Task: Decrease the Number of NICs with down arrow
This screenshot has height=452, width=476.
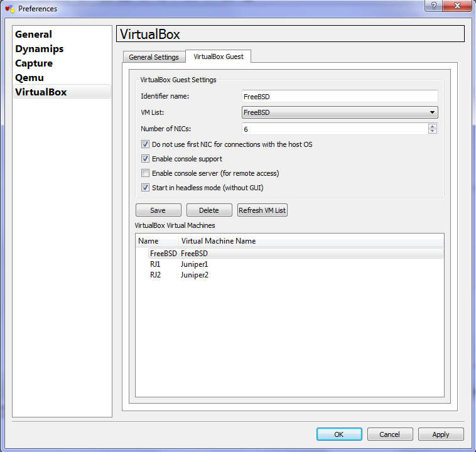Action: [433, 131]
